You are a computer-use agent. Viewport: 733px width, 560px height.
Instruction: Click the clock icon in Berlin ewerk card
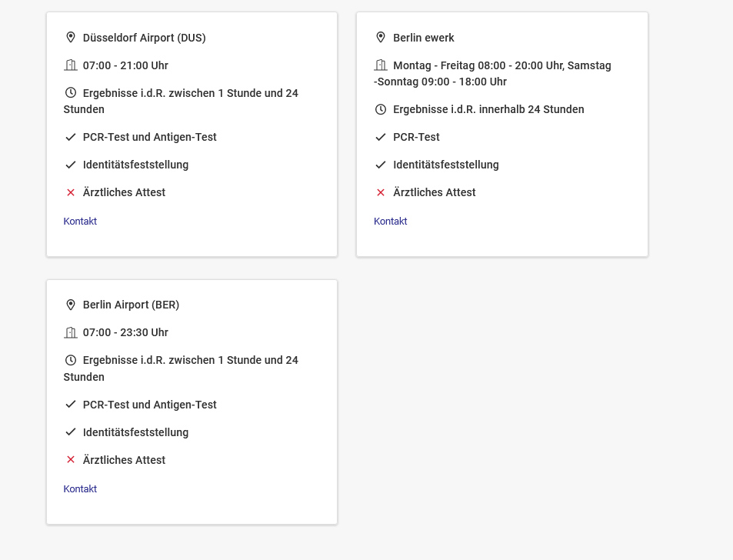click(381, 109)
